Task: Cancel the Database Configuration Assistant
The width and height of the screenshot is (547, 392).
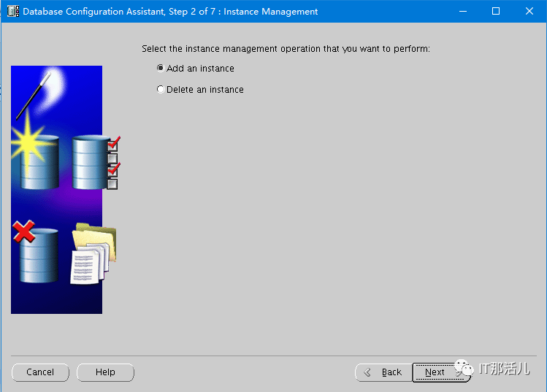Action: pyautogui.click(x=40, y=372)
